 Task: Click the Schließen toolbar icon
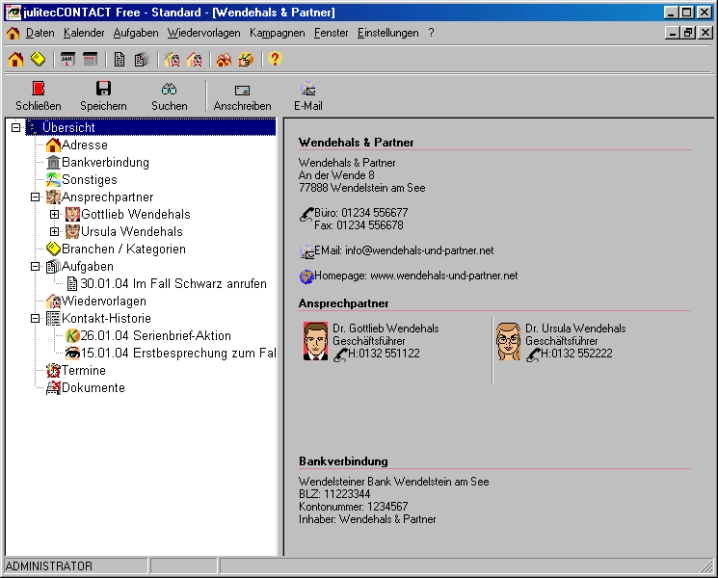tap(38, 90)
